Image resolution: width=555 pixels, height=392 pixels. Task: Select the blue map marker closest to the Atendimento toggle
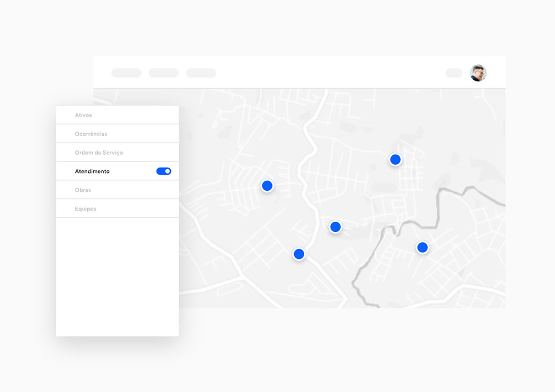(x=268, y=186)
